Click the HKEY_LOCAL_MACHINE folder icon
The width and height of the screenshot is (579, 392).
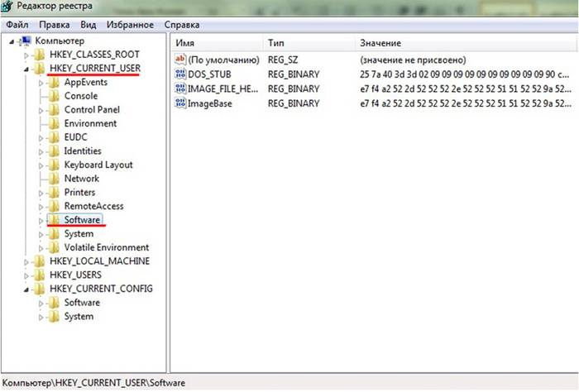(41, 261)
